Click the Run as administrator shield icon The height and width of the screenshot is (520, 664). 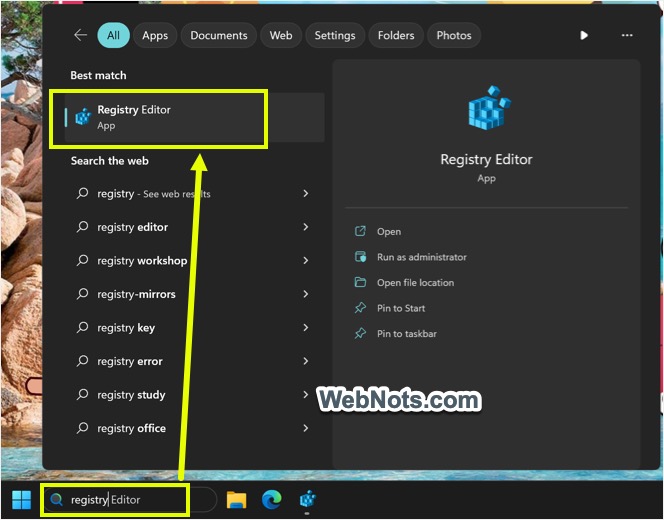click(360, 257)
